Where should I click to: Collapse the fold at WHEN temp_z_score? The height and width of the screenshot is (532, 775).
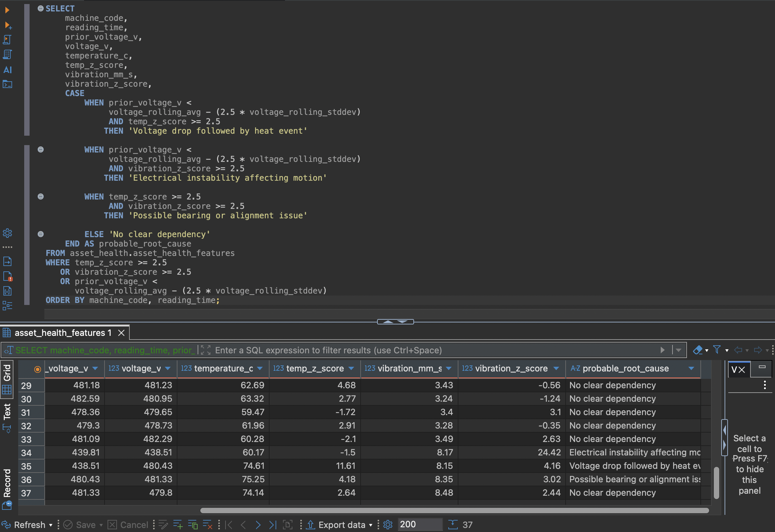tap(41, 196)
